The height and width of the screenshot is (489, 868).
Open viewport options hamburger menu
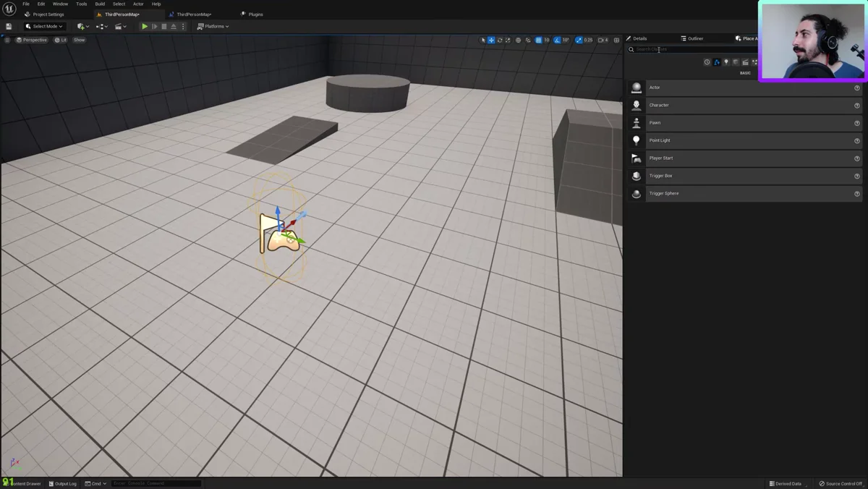(x=7, y=40)
